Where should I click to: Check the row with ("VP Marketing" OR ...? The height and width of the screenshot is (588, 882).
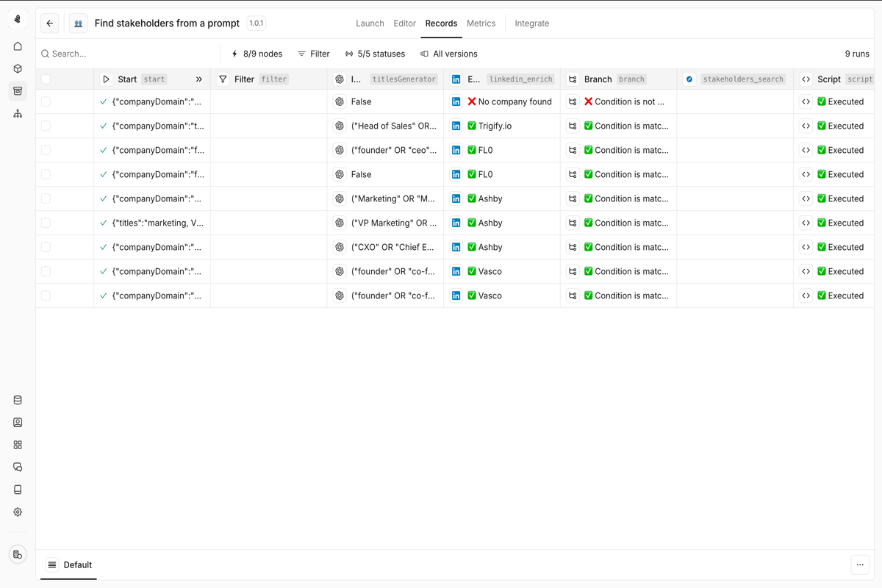(x=46, y=223)
